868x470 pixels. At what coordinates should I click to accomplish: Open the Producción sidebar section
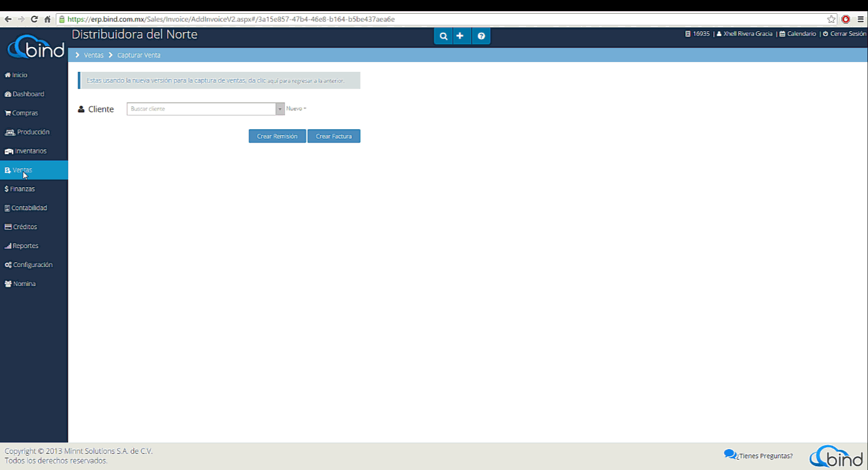click(34, 132)
